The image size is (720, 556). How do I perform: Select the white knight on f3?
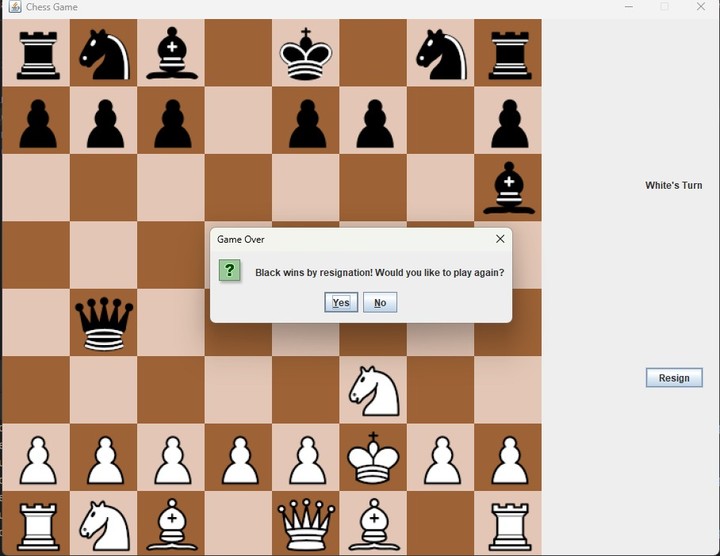(374, 391)
